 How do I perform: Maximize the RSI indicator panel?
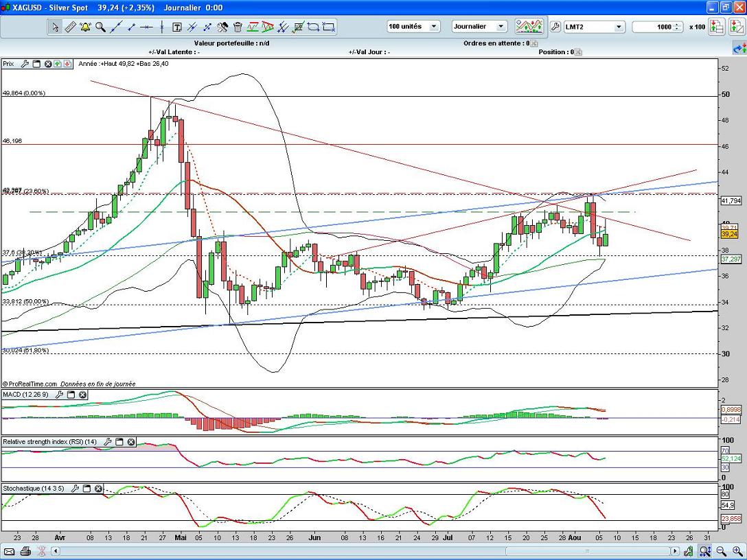(119, 442)
